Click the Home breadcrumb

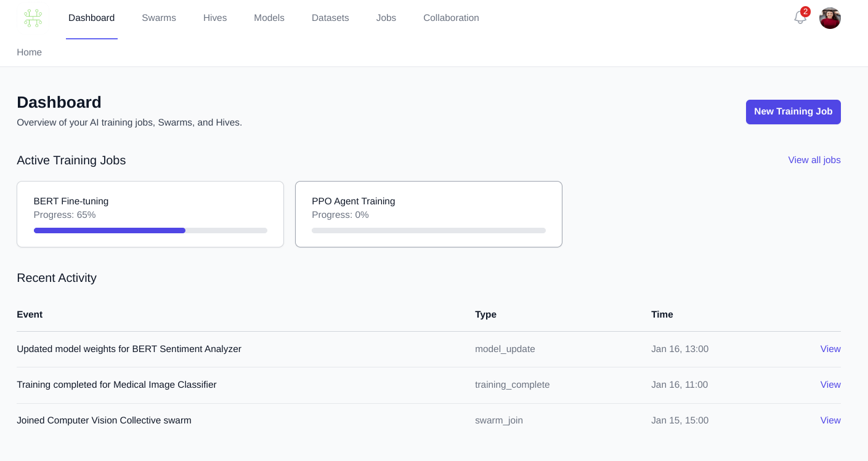(x=29, y=52)
